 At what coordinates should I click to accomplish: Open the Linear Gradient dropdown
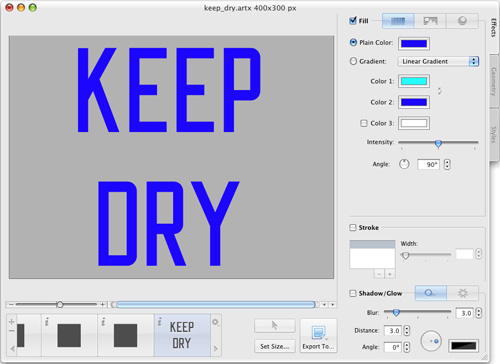point(438,61)
